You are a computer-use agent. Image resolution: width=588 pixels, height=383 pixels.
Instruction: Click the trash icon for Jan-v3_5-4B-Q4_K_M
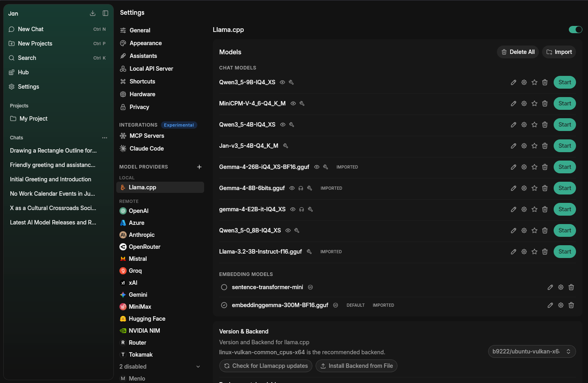coord(545,146)
